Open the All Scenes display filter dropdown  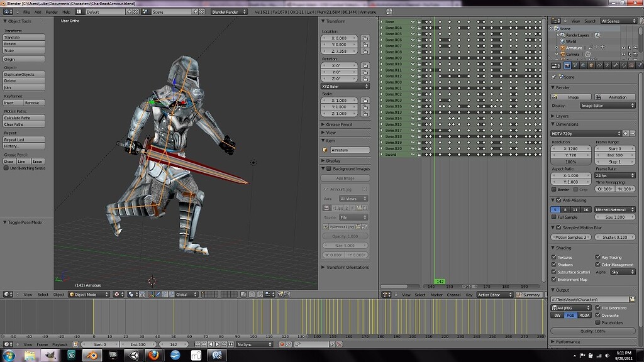coord(618,21)
